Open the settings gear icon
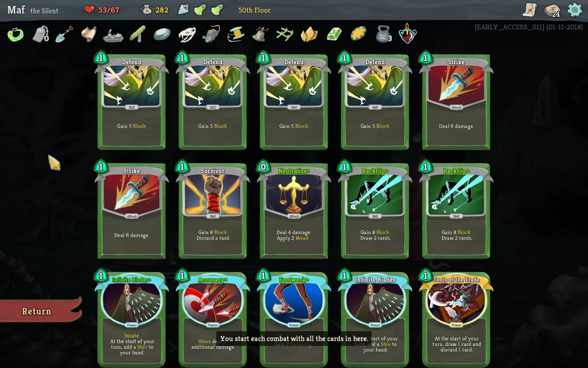 pos(574,10)
